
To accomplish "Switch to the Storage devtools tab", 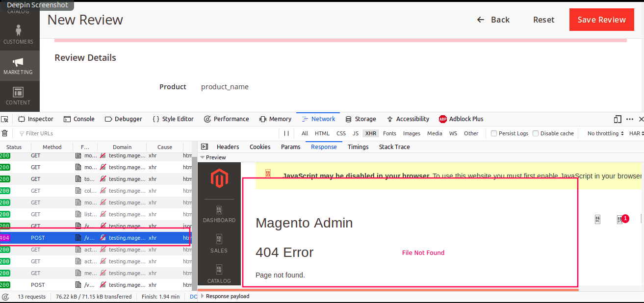I will point(361,119).
